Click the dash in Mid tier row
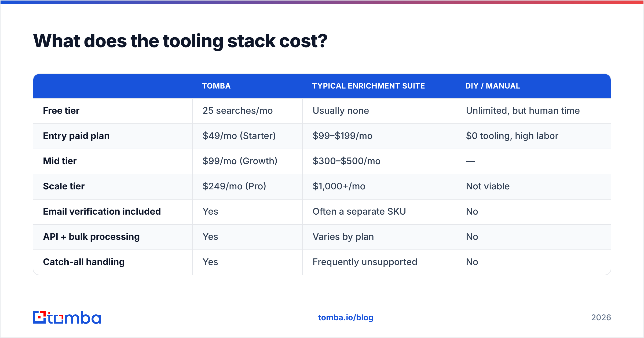The height and width of the screenshot is (338, 644). click(x=470, y=161)
